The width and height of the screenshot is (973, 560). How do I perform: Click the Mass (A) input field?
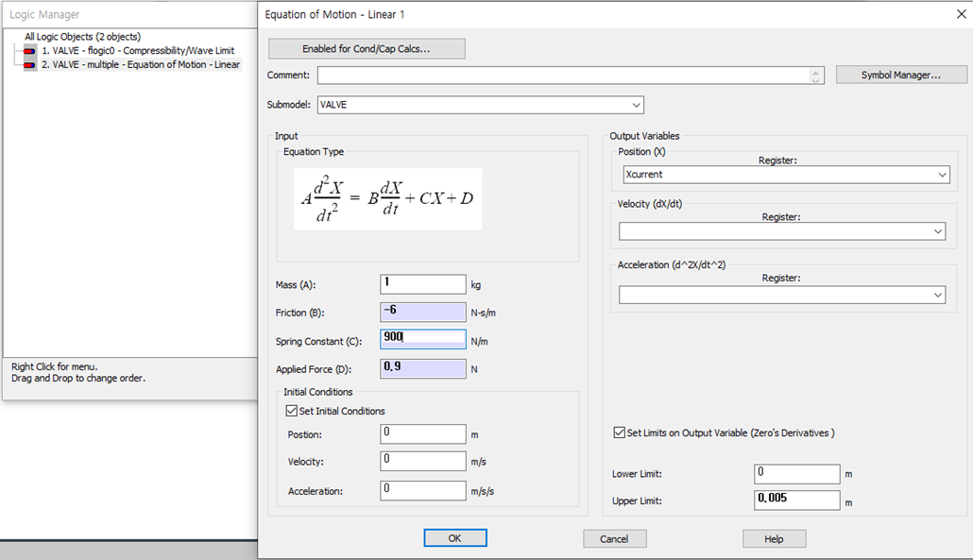click(x=422, y=284)
